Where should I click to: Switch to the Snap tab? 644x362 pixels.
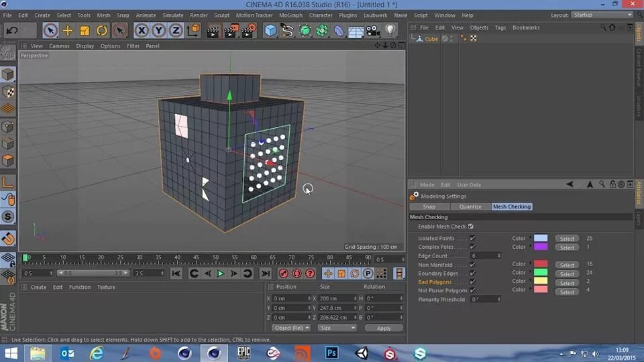[429, 206]
